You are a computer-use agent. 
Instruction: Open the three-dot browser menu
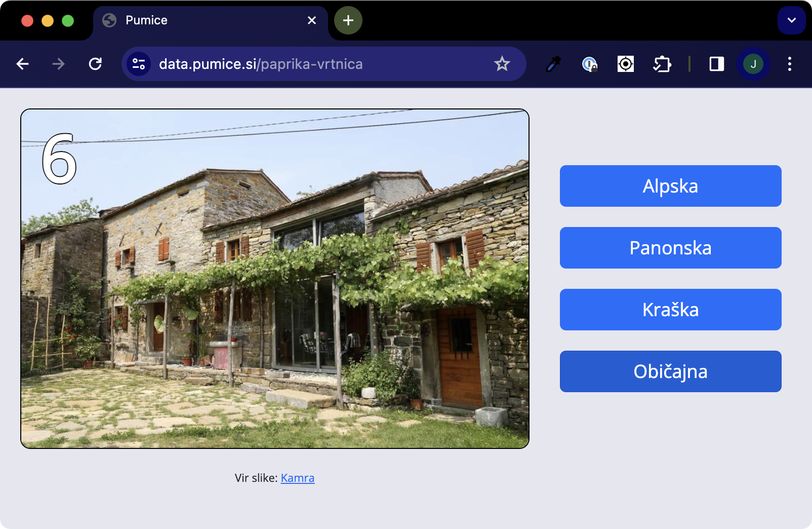(789, 64)
